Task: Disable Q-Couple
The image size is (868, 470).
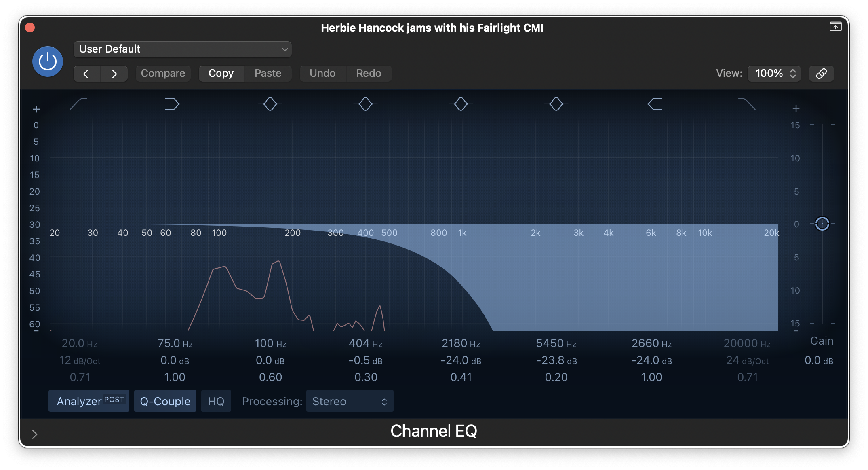Action: 165,401
